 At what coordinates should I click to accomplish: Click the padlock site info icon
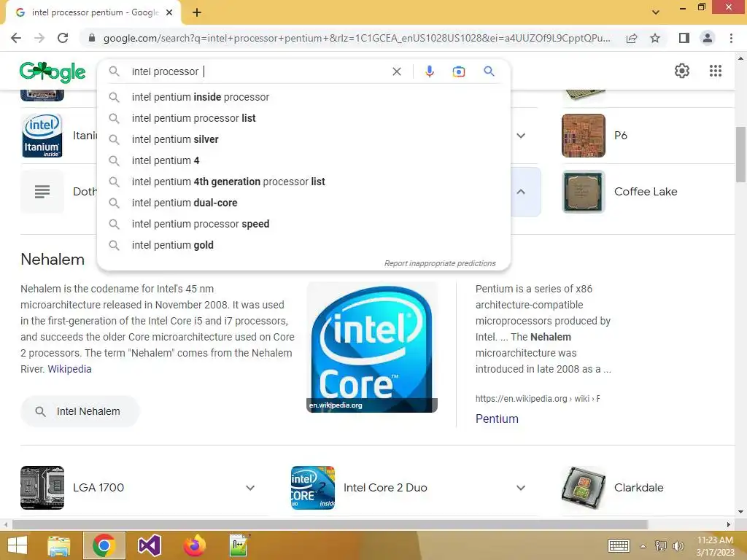click(x=92, y=38)
